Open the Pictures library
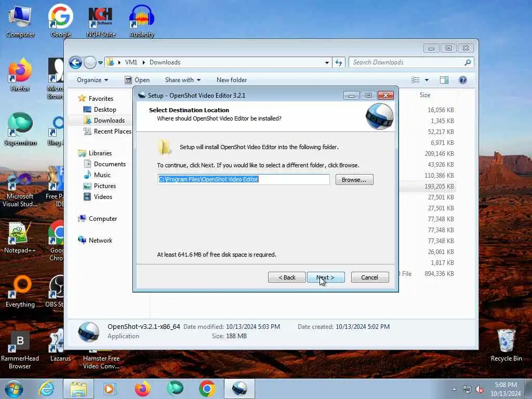 pos(105,186)
